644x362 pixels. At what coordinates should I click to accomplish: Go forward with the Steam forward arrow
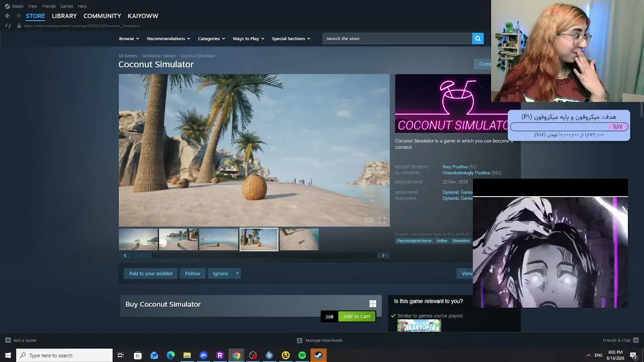18,16
